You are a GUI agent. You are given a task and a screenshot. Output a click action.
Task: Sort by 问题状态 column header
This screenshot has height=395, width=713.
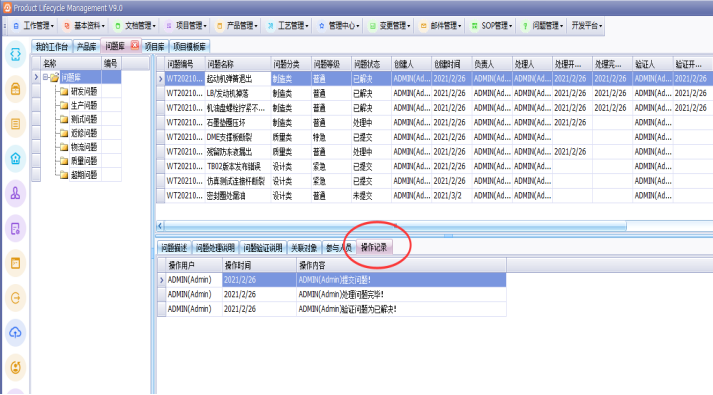tap(372, 64)
